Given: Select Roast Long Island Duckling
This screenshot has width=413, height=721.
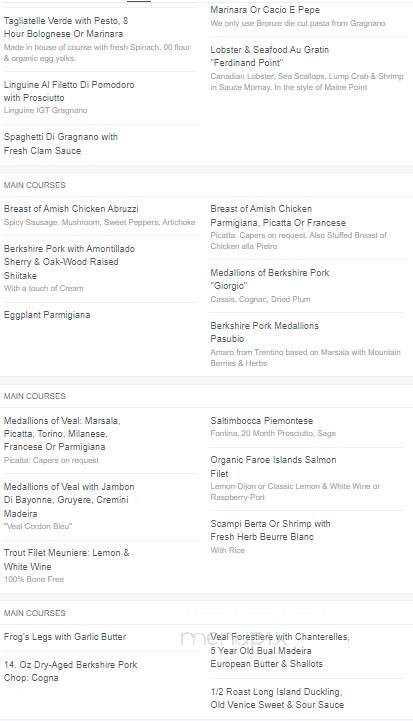Looking at the screenshot, I should [277, 698].
